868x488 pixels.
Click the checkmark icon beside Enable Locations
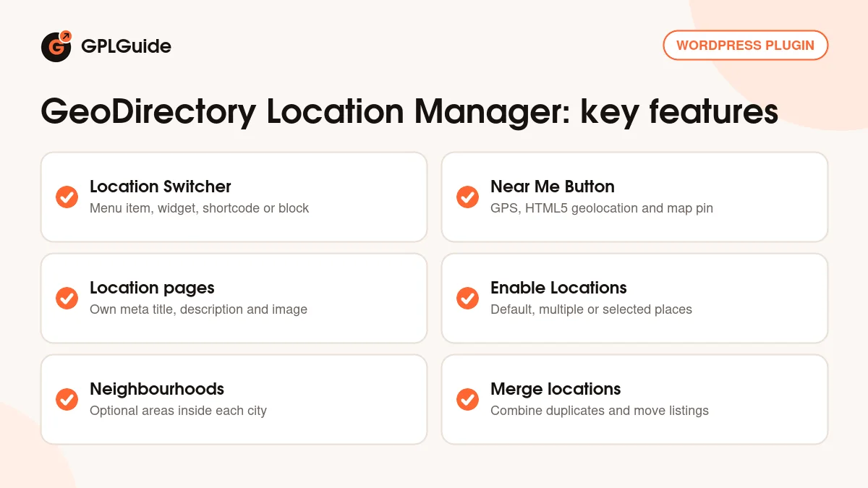tap(467, 298)
